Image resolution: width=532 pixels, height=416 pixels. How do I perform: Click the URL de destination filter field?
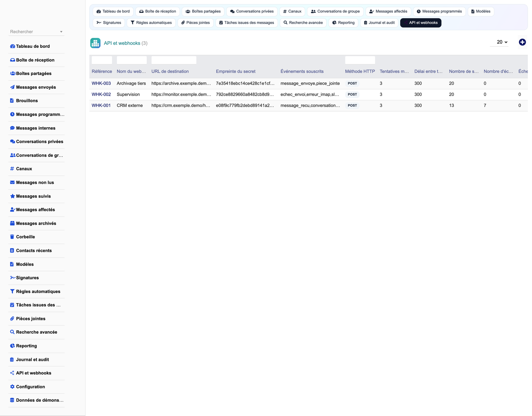click(x=174, y=60)
